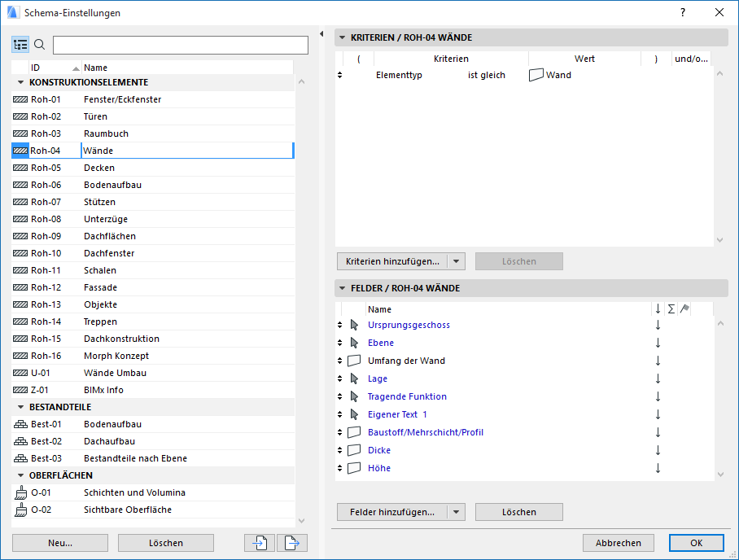Select the Roh-12 Fassade schema
This screenshot has width=739, height=560.
[x=153, y=287]
